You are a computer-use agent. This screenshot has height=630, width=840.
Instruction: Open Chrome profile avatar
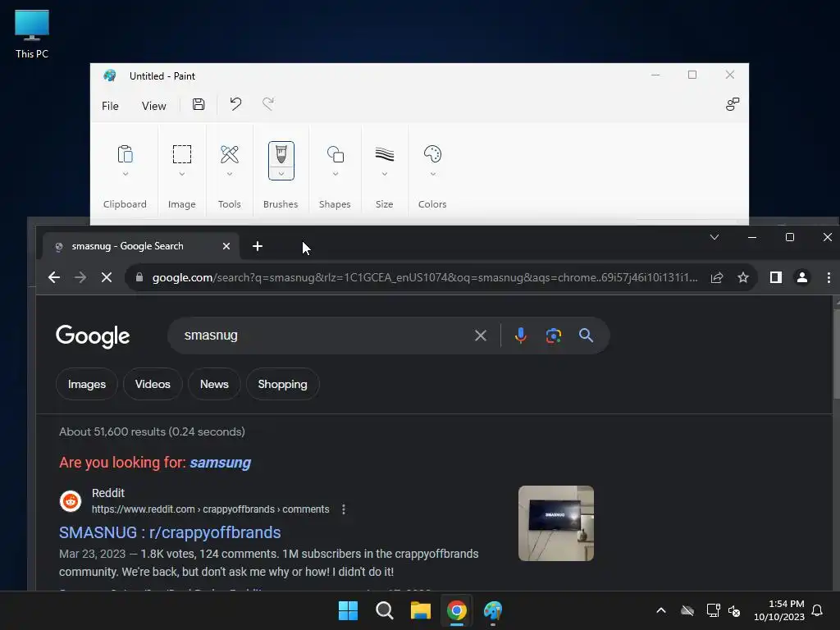802,277
